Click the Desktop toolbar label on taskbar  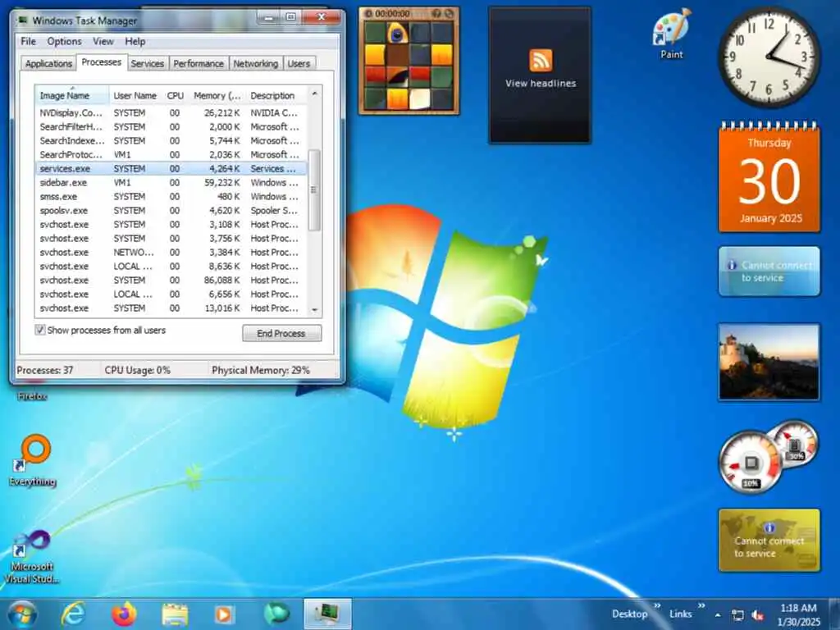629,614
